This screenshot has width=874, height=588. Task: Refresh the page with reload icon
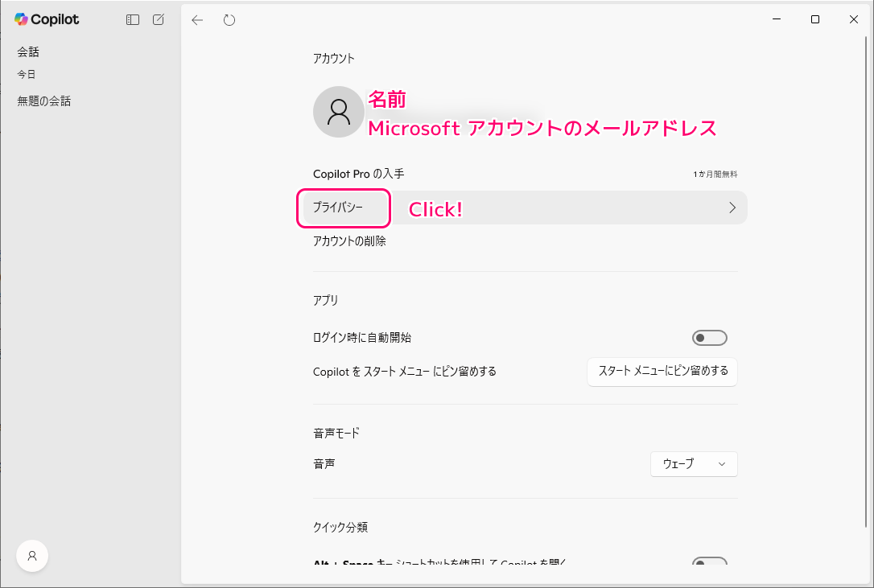(229, 20)
